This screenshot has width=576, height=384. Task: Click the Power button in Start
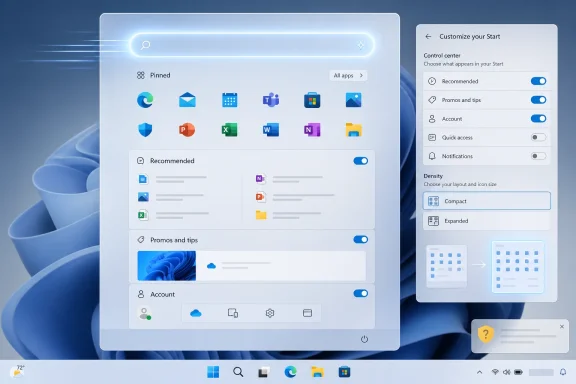click(364, 339)
